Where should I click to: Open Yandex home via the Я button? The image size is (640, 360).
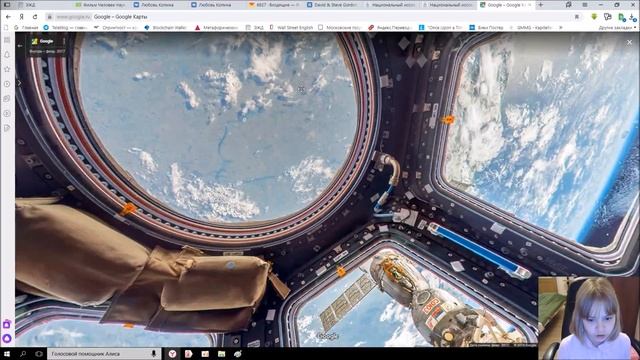22,17
